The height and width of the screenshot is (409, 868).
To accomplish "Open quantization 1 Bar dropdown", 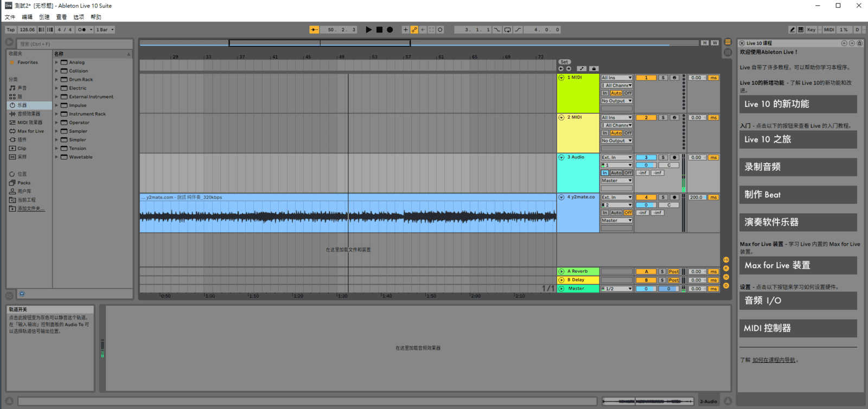I will coord(105,30).
